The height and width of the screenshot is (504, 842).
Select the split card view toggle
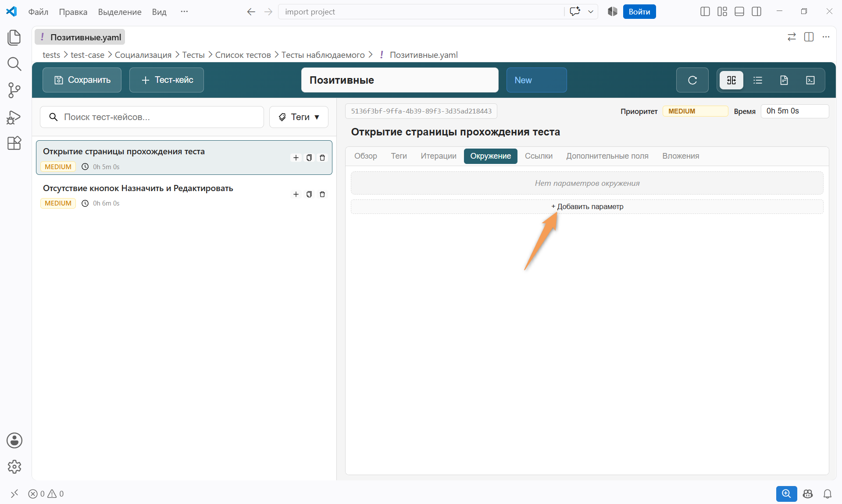tap(731, 80)
